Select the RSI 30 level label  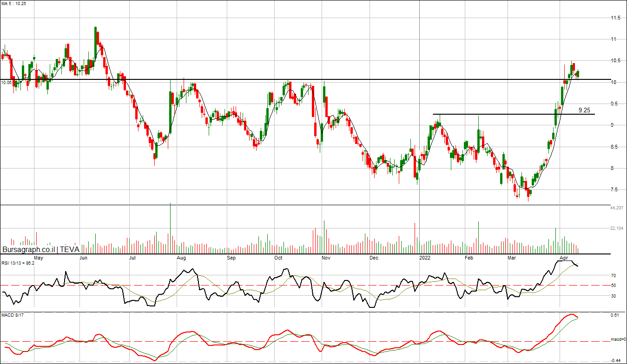[x=614, y=296]
